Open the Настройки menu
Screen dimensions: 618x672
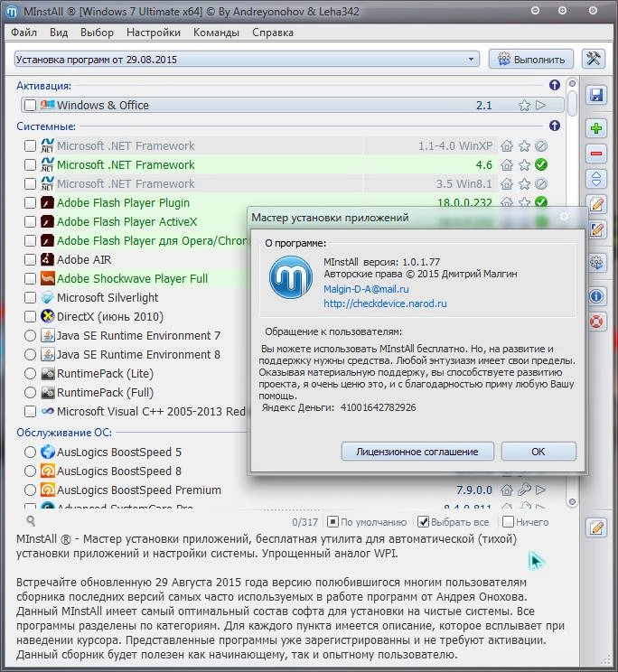click(x=154, y=33)
